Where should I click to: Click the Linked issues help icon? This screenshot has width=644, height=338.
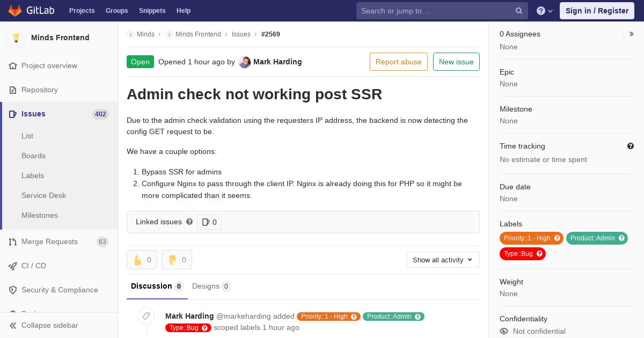coord(189,222)
